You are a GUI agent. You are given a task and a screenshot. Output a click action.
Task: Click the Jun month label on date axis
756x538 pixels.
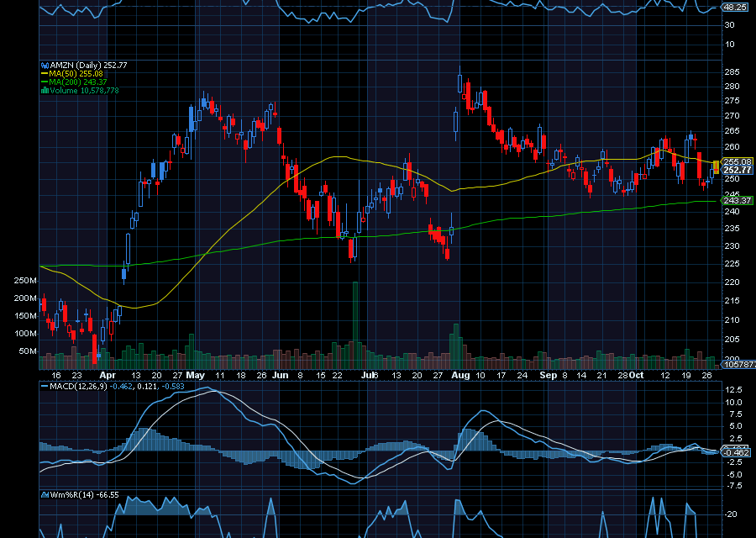[280, 376]
